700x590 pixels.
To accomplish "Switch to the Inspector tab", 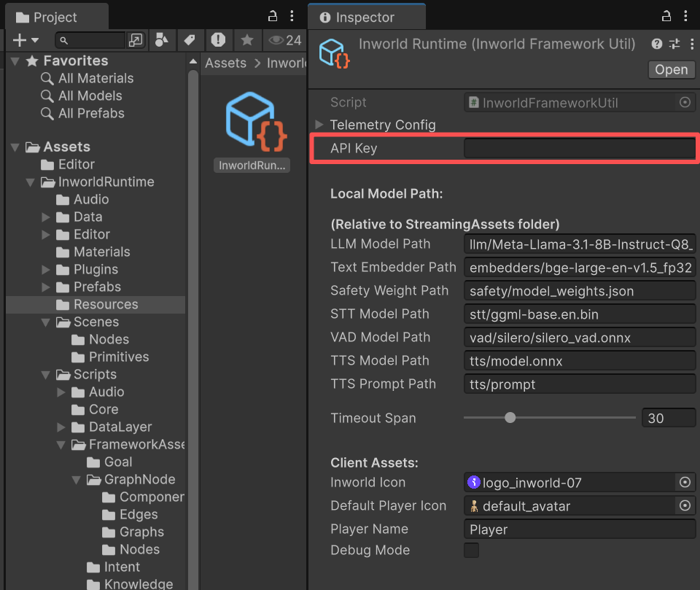I will (367, 17).
